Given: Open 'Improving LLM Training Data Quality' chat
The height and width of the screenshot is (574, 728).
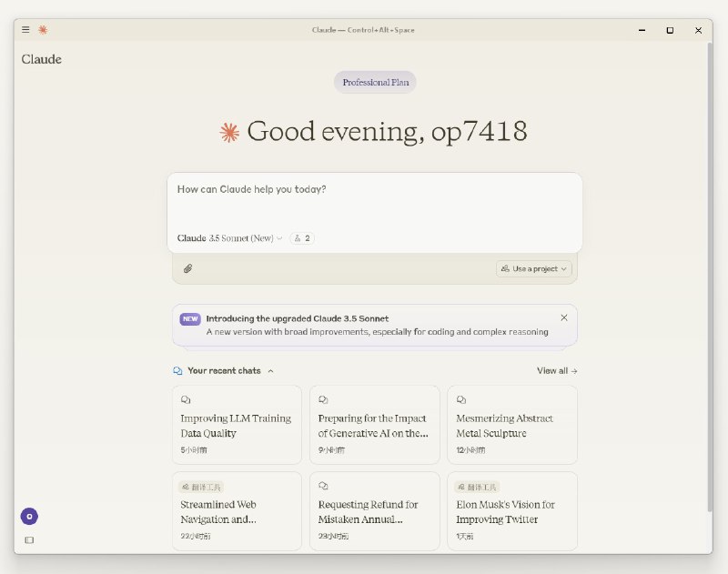Looking at the screenshot, I should pos(237,425).
